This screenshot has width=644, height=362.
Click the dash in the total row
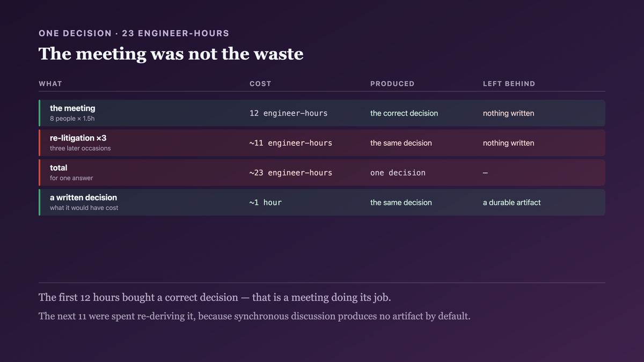tap(485, 173)
